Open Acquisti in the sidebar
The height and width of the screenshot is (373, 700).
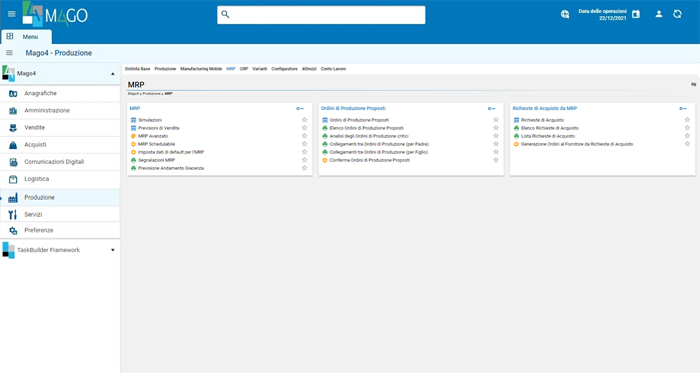pyautogui.click(x=60, y=145)
